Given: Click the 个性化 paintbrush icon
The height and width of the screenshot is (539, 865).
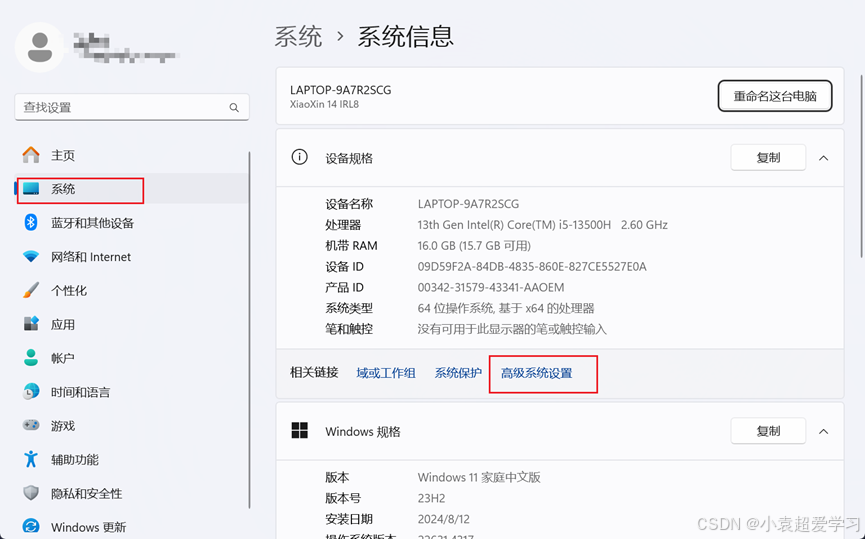Looking at the screenshot, I should [31, 290].
